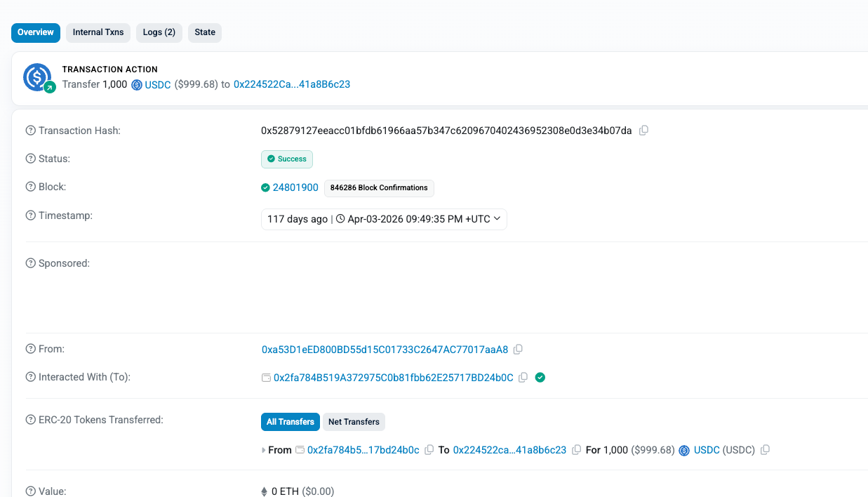Screen dimensions: 868x497
Task: Click the '($999.68)' amount in the transfer row
Action: click(x=653, y=450)
